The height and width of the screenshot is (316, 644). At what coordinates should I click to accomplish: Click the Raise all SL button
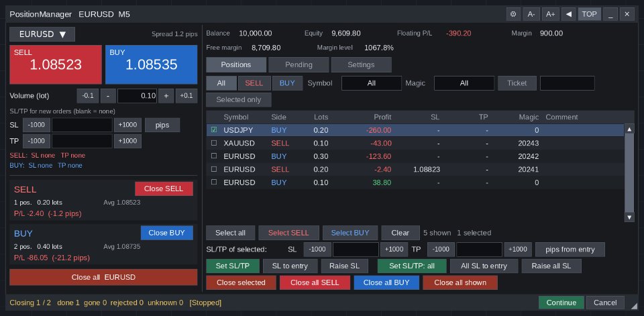(551, 266)
